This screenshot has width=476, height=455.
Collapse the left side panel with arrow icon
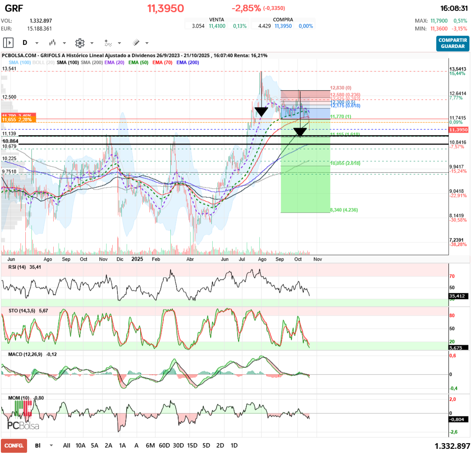(x=8, y=42)
